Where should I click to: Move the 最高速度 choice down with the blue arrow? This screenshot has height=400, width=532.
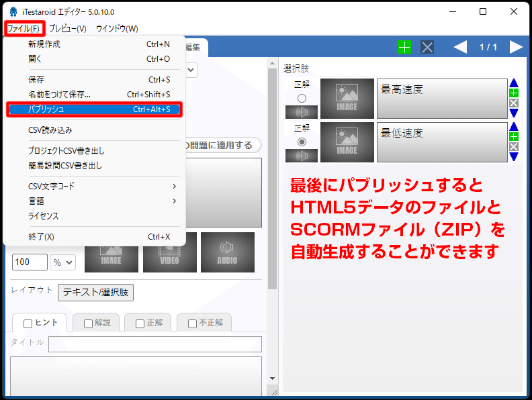click(x=514, y=113)
